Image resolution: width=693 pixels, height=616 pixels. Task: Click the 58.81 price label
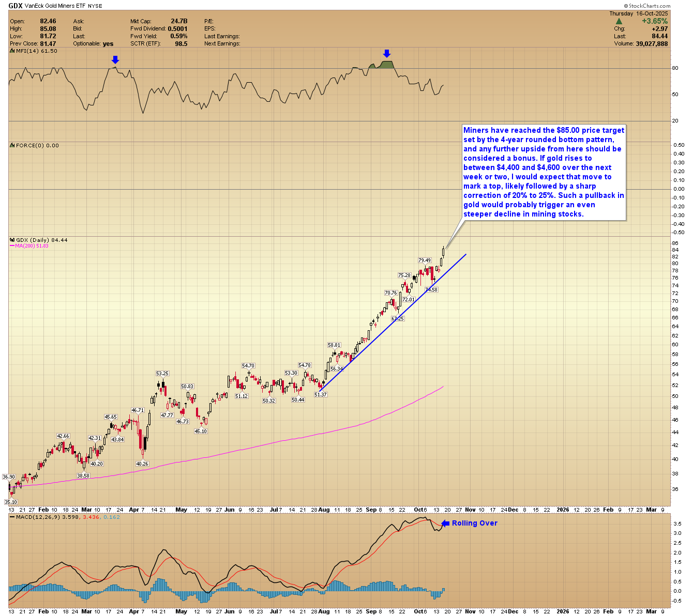pyautogui.click(x=334, y=345)
